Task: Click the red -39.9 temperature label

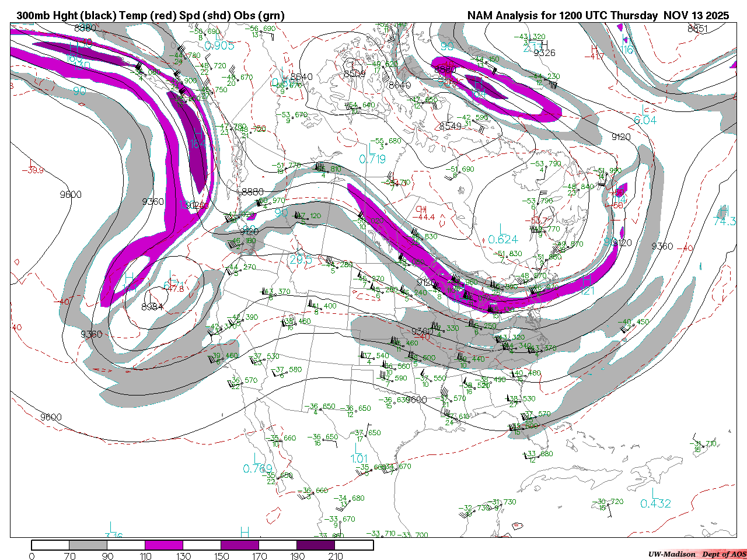Action: [x=32, y=170]
